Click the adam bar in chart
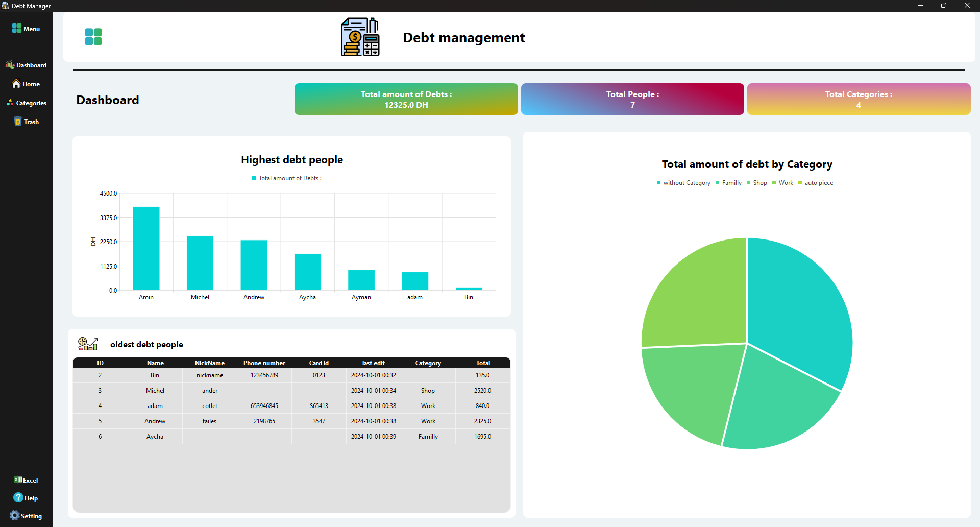The width and height of the screenshot is (980, 527). pos(415,281)
